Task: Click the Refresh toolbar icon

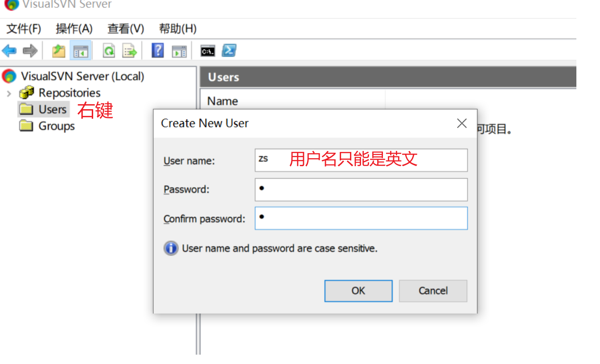Action: click(x=109, y=51)
